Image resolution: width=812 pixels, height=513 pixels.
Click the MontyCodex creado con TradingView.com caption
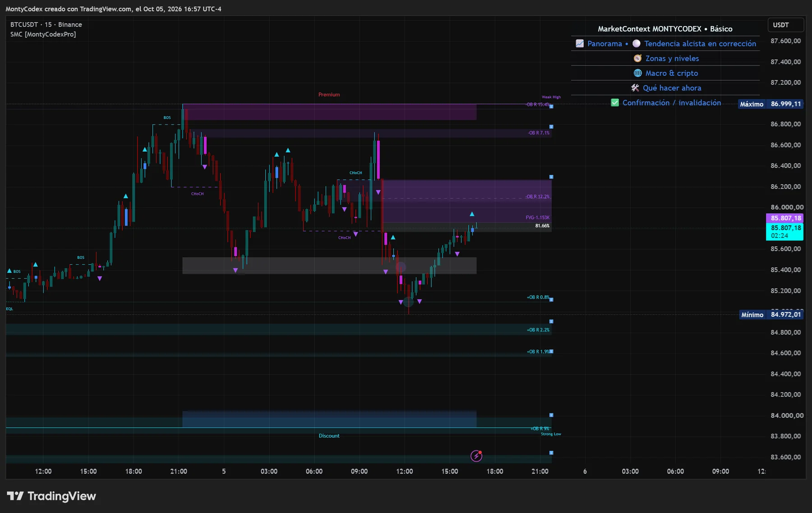[x=113, y=9]
